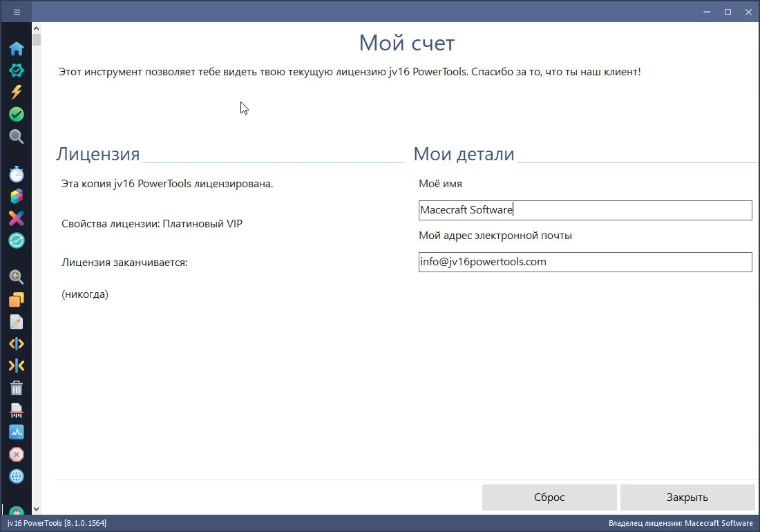
Task: Open the teal gear checkmark tool
Action: pos(17,70)
